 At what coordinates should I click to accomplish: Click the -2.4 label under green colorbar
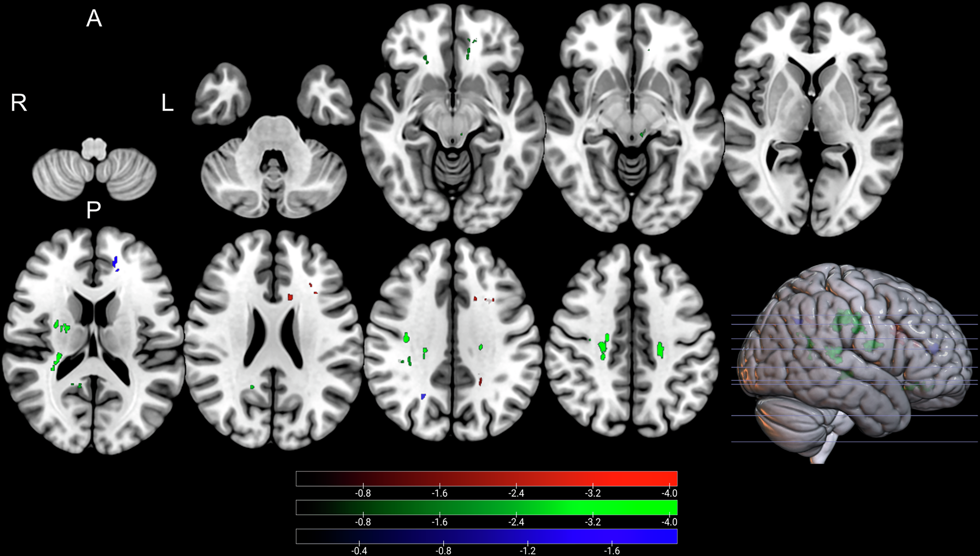[x=516, y=522]
